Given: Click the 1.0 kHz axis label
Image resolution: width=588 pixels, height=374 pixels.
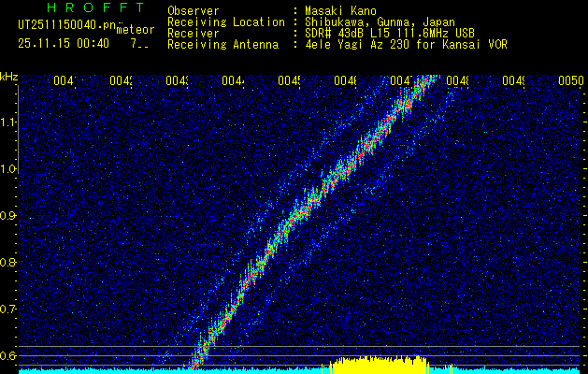Looking at the screenshot, I should point(8,169).
